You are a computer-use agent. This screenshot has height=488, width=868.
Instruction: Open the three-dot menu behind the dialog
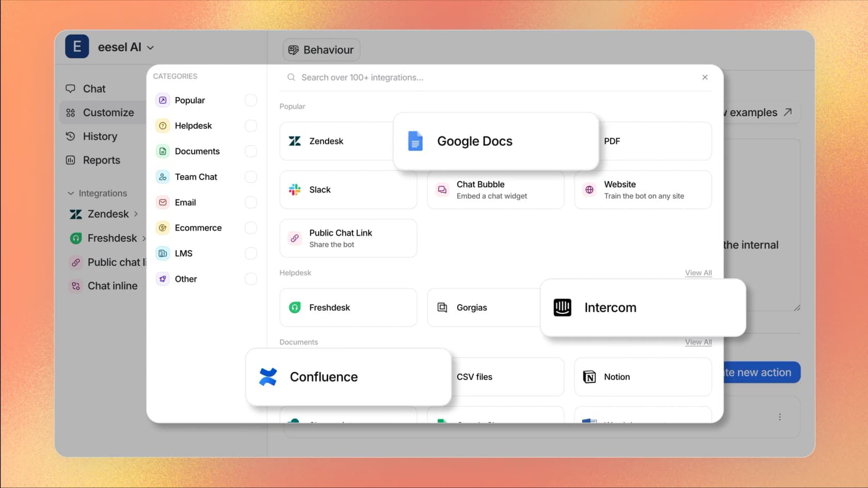(x=780, y=417)
